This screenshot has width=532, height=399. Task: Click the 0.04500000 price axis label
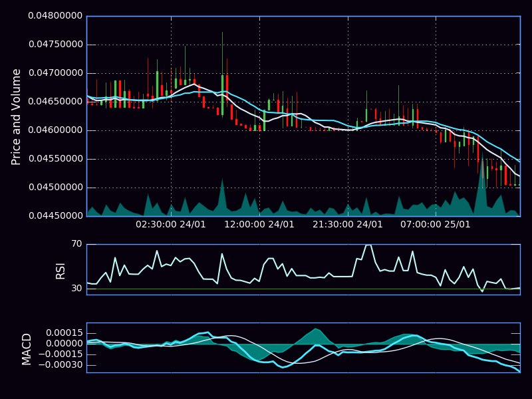click(x=55, y=188)
